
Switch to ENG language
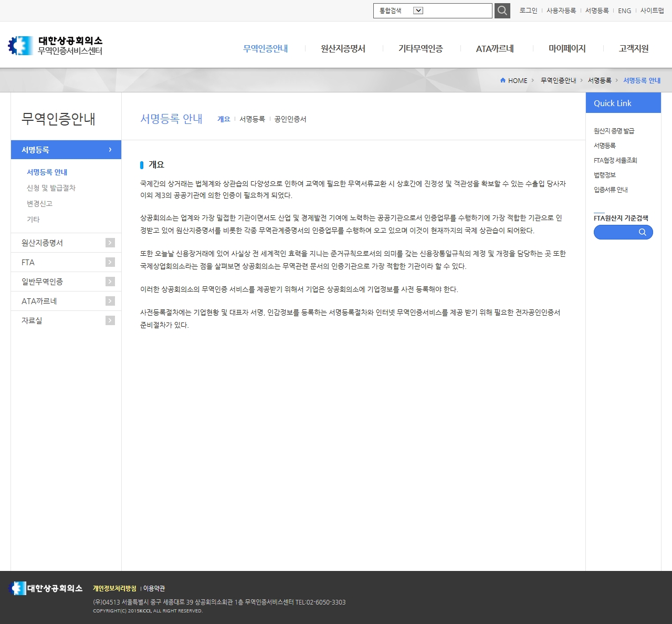click(x=624, y=11)
